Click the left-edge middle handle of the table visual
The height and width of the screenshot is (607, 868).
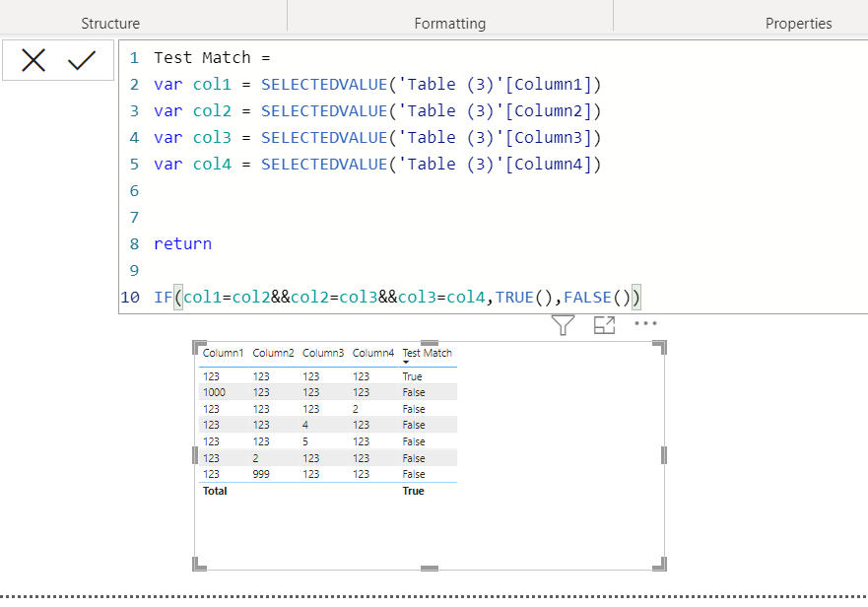(x=195, y=455)
